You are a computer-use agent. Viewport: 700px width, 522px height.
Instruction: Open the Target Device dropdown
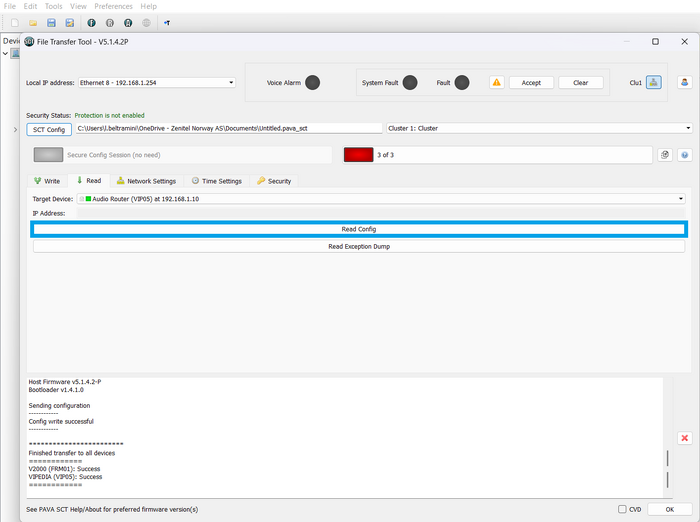(381, 199)
